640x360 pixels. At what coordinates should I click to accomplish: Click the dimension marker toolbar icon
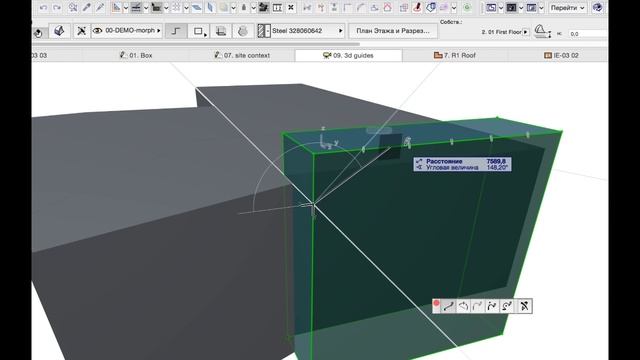click(278, 7)
